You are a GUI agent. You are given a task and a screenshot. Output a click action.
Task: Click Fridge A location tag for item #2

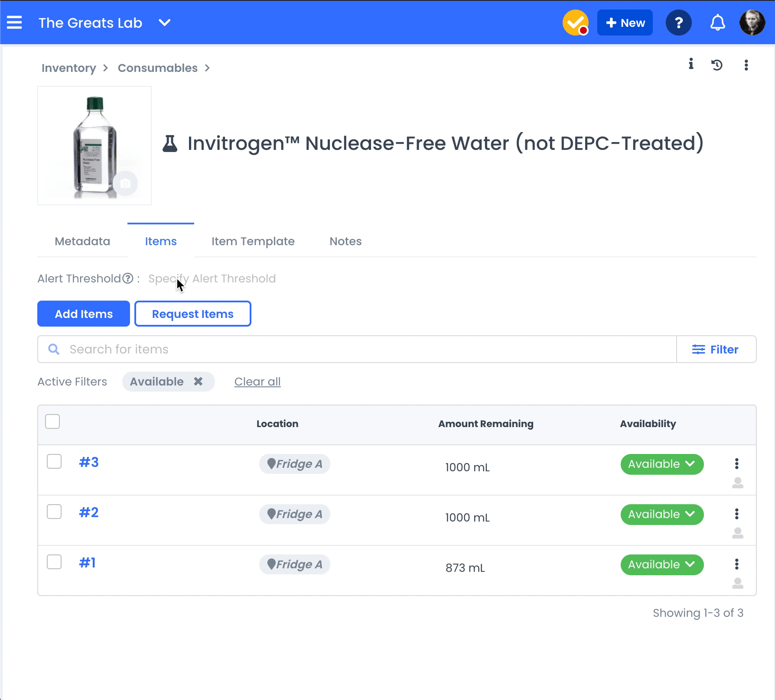[x=295, y=514]
